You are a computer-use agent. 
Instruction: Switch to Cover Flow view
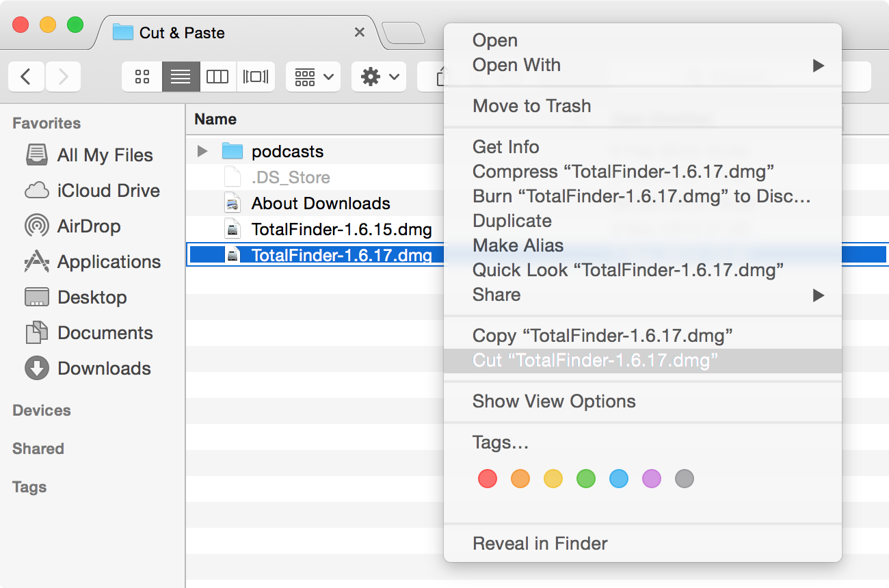tap(256, 77)
